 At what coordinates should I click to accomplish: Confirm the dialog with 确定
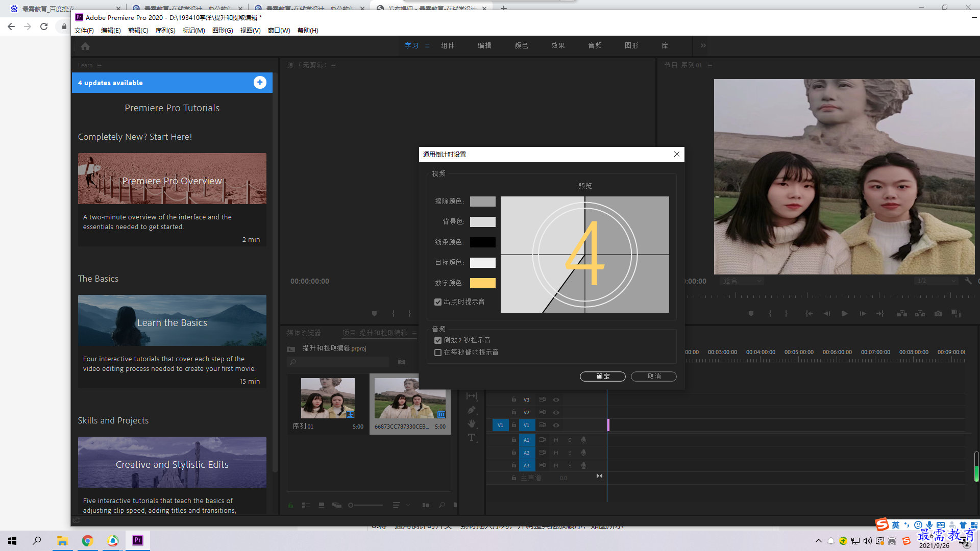pos(603,377)
